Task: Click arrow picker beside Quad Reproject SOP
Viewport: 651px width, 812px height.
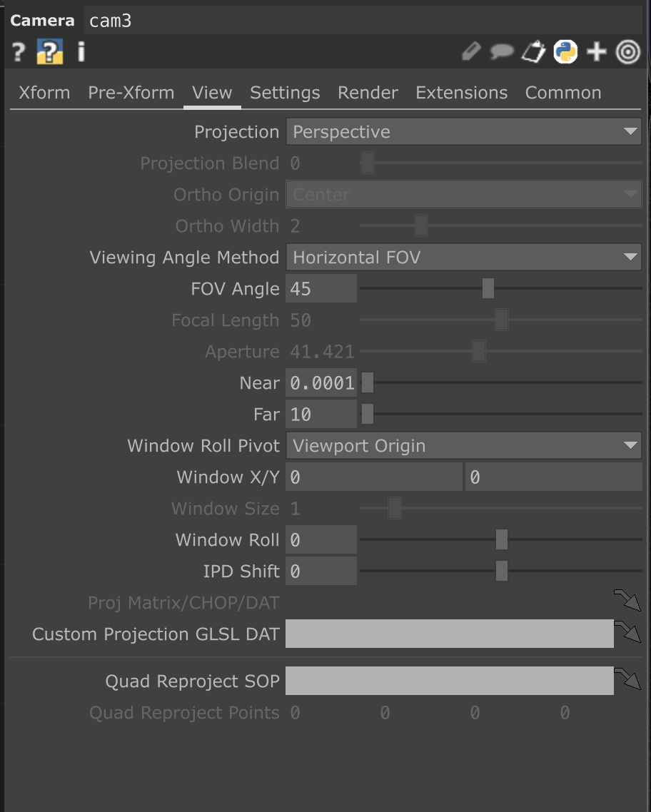Action: [x=627, y=679]
